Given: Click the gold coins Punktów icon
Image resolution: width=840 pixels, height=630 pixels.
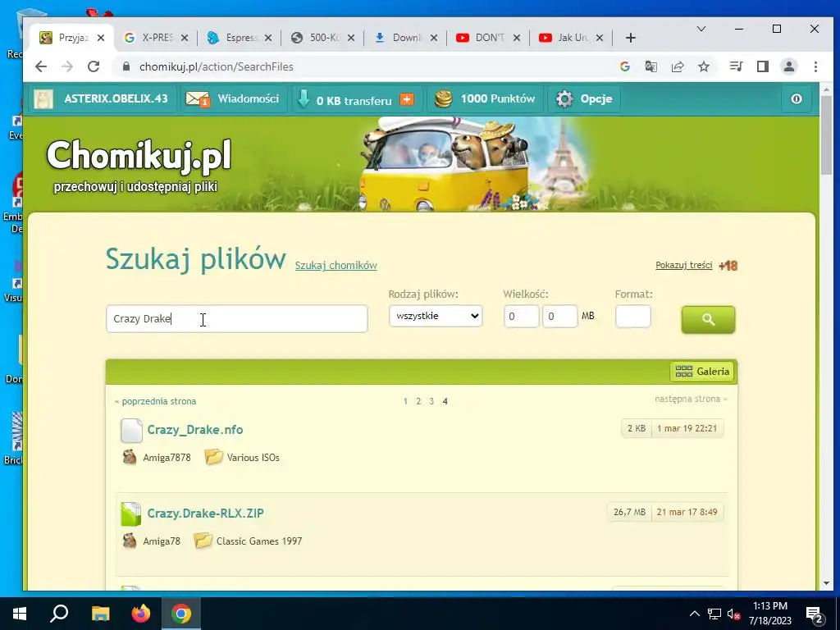Looking at the screenshot, I should (444, 98).
